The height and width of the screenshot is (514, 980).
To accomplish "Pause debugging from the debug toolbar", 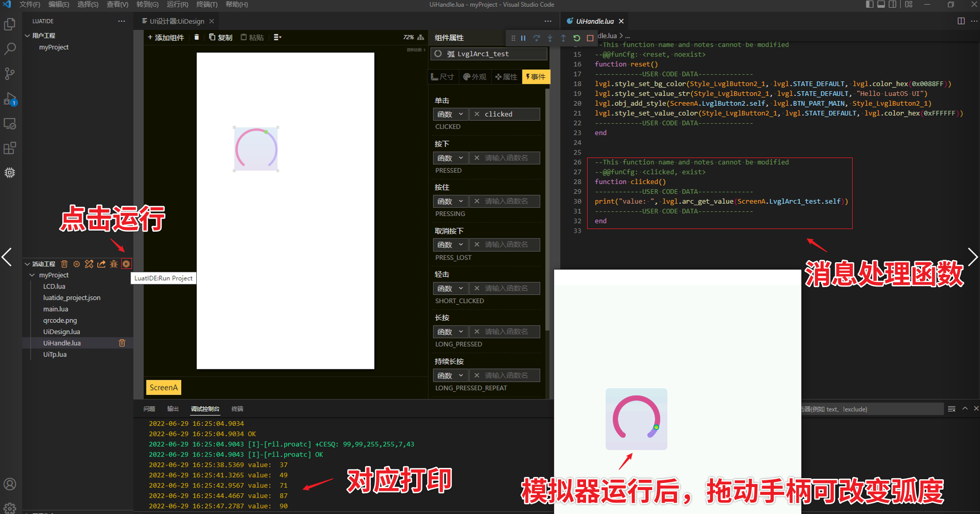I will (523, 38).
